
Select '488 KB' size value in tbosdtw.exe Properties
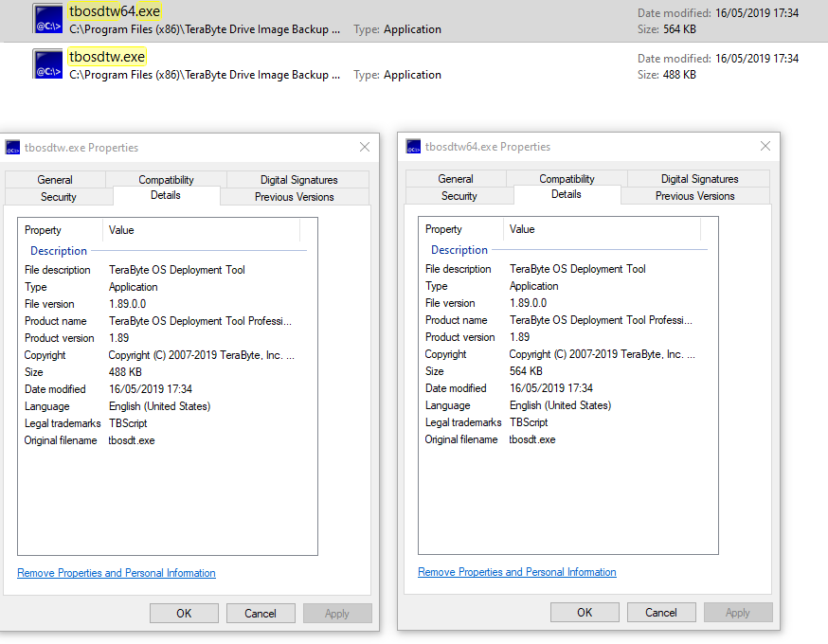(x=125, y=372)
